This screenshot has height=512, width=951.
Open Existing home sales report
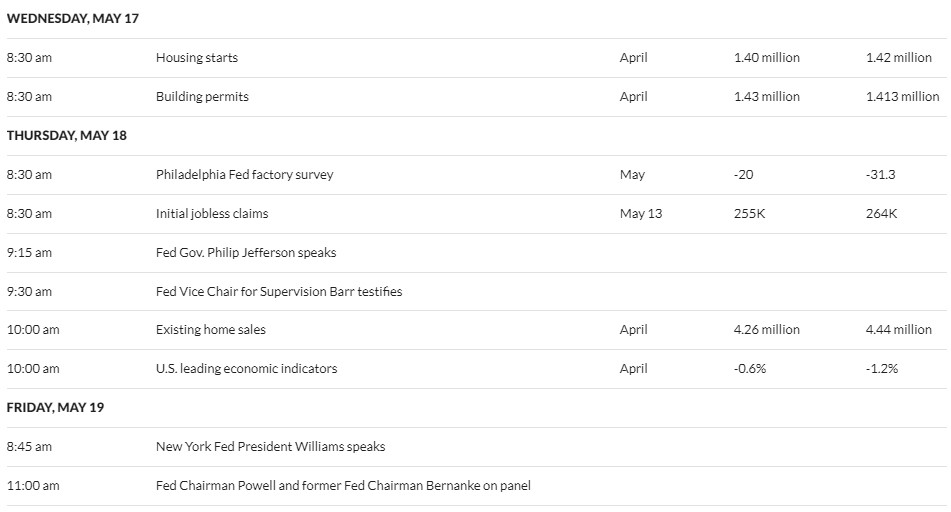(x=210, y=329)
